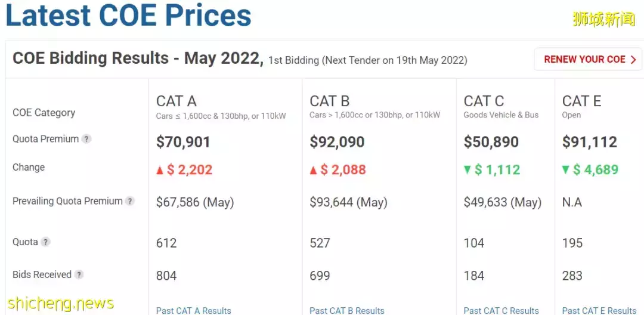Screen dimensions: 644x315
Task: Open Past CAT A Results link
Action: [x=193, y=310]
